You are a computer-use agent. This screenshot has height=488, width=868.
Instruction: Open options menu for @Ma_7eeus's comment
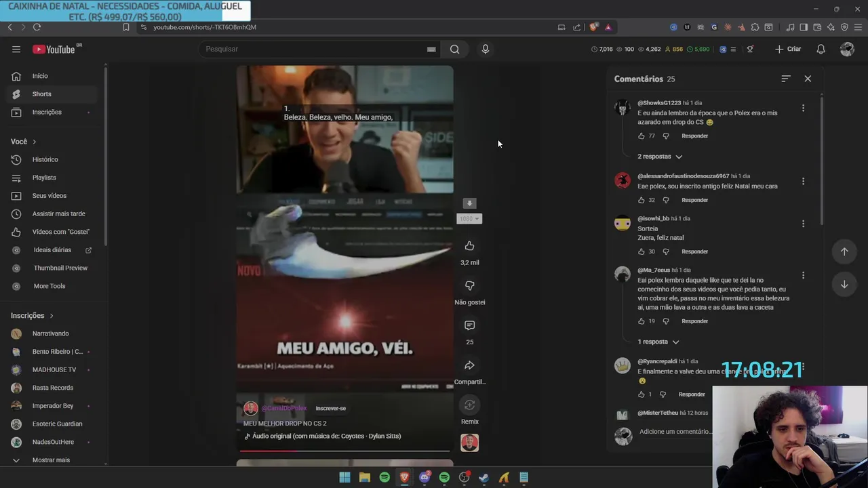coord(803,275)
